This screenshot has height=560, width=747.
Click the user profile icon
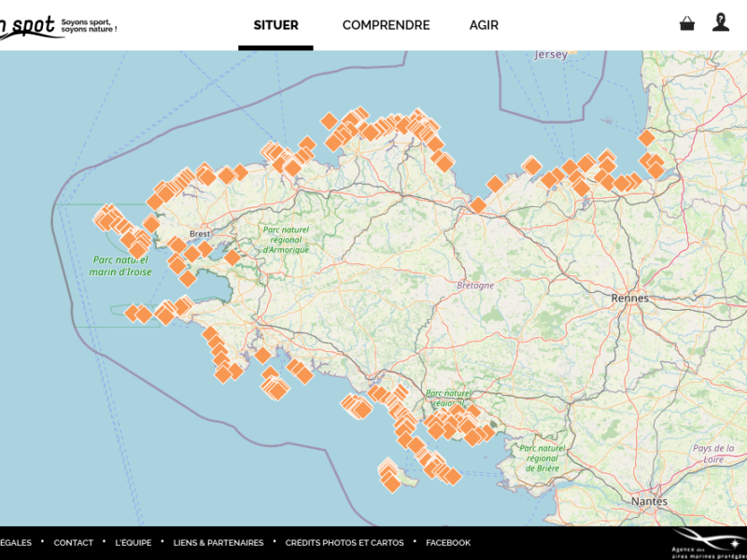[x=720, y=22]
